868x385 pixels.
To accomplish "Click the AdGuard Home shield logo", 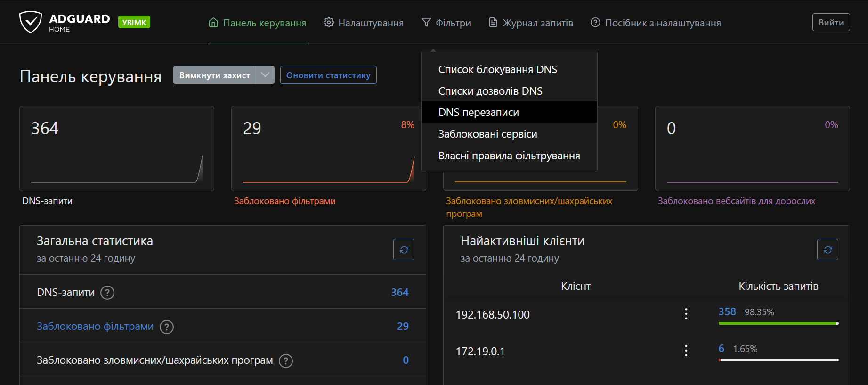I will [31, 22].
